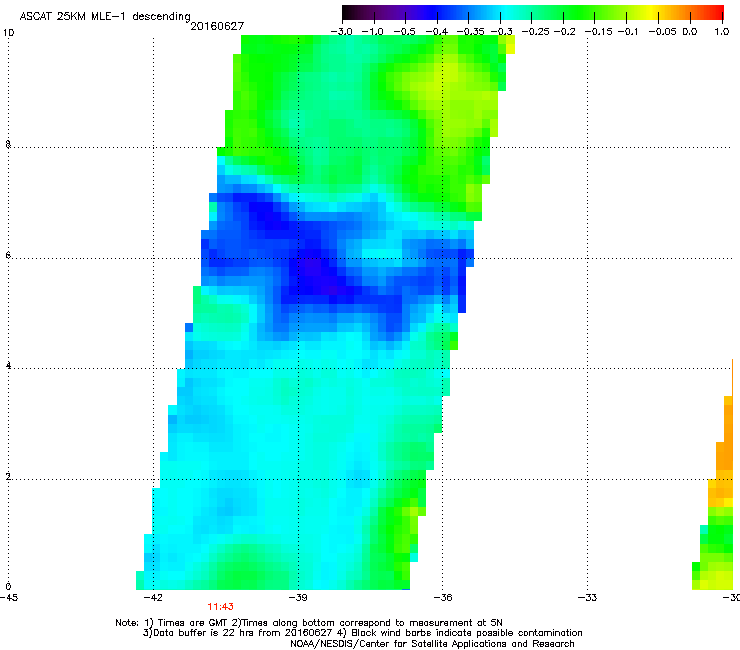Click the -0.05 color bar label
Screen dimensions: 740x650
coord(663,32)
